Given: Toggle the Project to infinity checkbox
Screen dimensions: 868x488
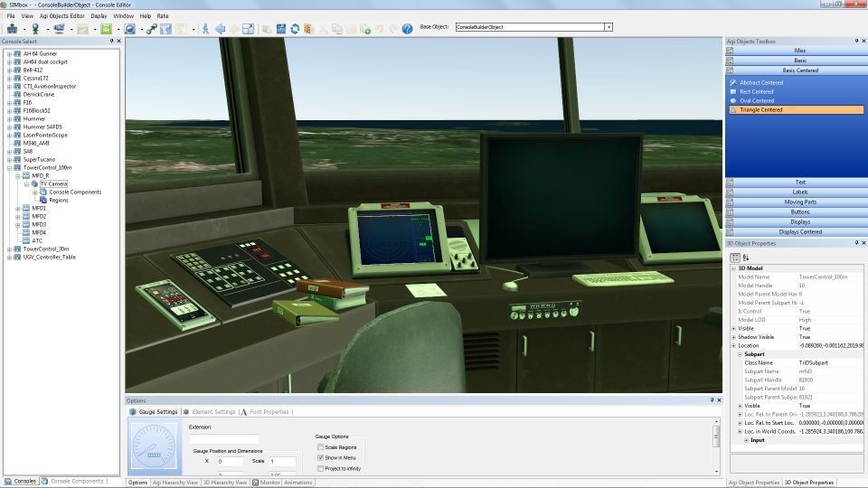Looking at the screenshot, I should [x=320, y=469].
